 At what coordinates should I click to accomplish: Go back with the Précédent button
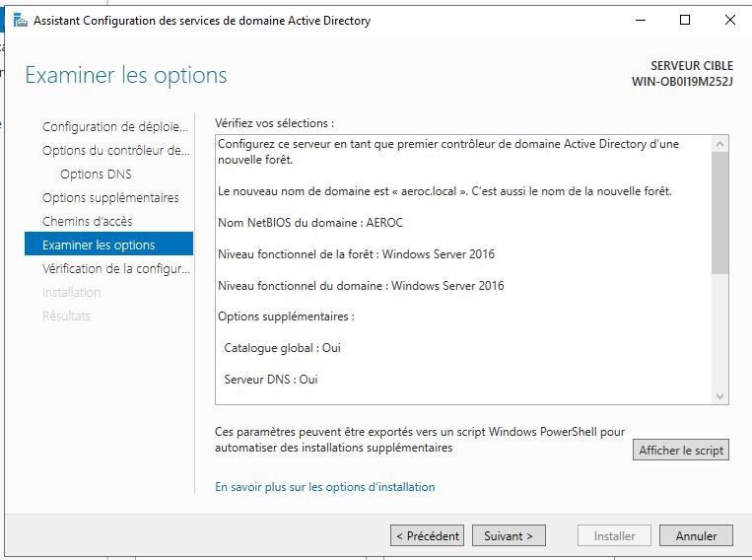pos(427,536)
